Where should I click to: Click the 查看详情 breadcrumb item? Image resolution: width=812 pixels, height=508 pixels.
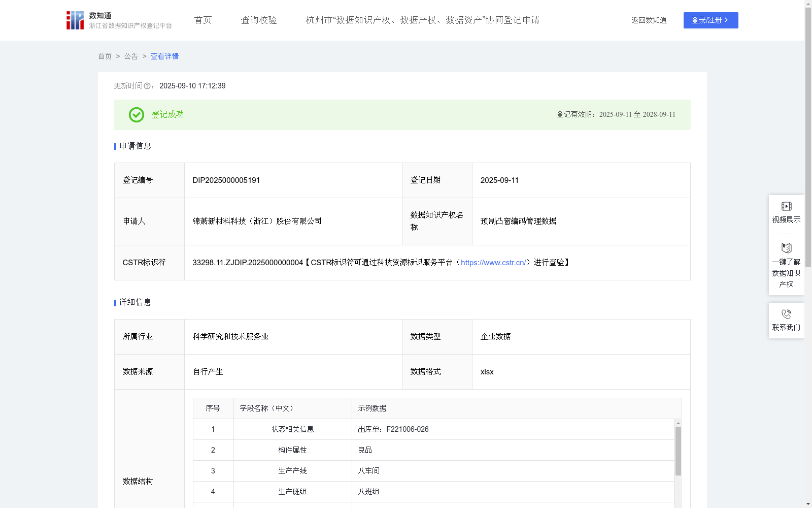click(164, 56)
